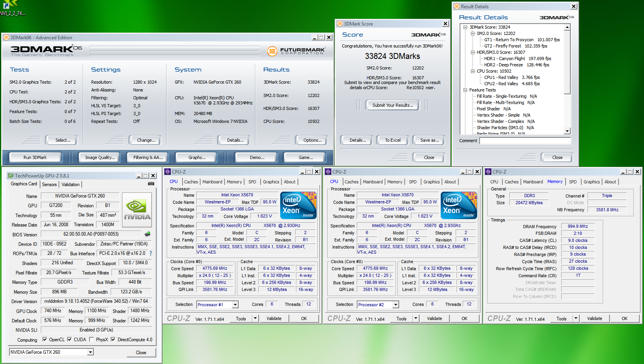Click Close in the GPU-Z window

[141, 353]
